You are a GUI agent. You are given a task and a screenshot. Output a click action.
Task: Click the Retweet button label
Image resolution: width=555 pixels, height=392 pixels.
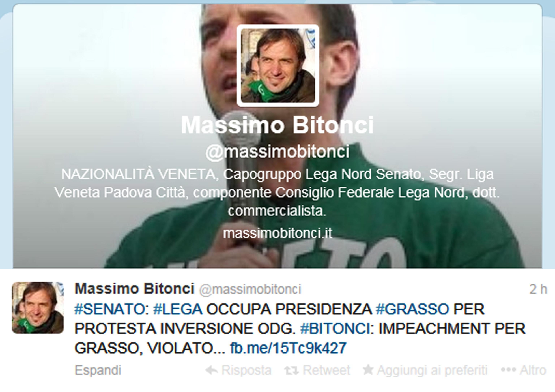pyautogui.click(x=326, y=370)
